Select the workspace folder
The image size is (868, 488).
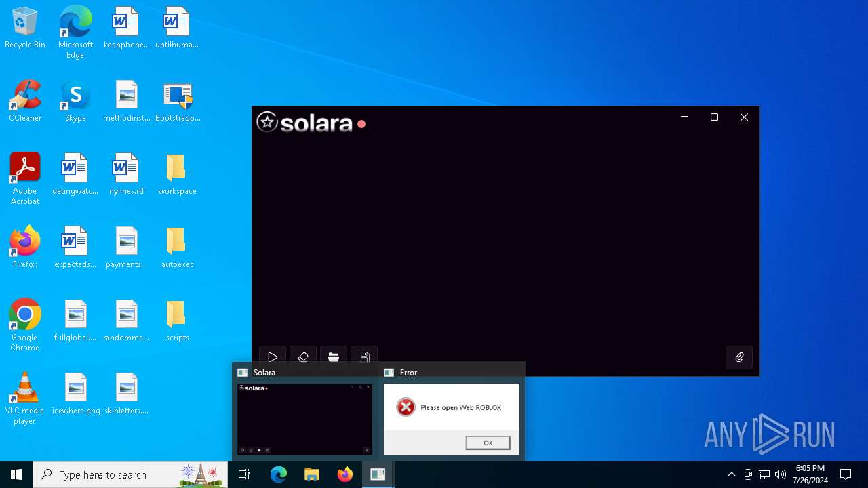click(177, 175)
